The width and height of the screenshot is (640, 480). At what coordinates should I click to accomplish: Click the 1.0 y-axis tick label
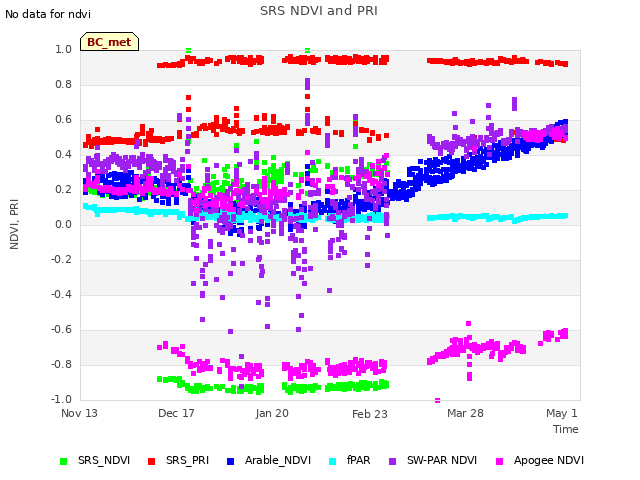(63, 49)
